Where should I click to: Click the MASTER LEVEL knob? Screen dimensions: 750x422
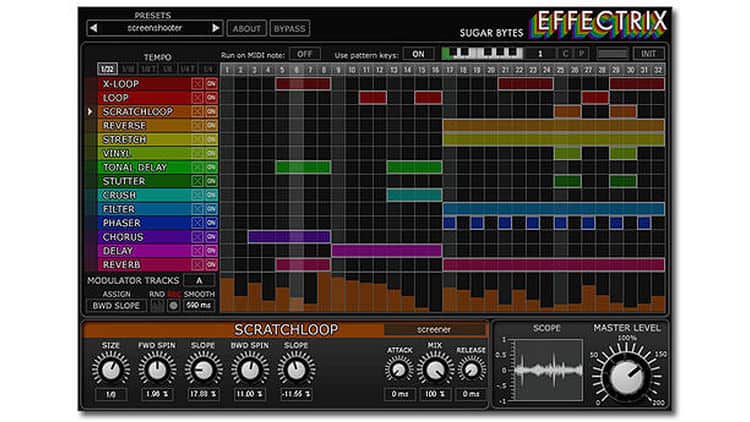pyautogui.click(x=627, y=376)
